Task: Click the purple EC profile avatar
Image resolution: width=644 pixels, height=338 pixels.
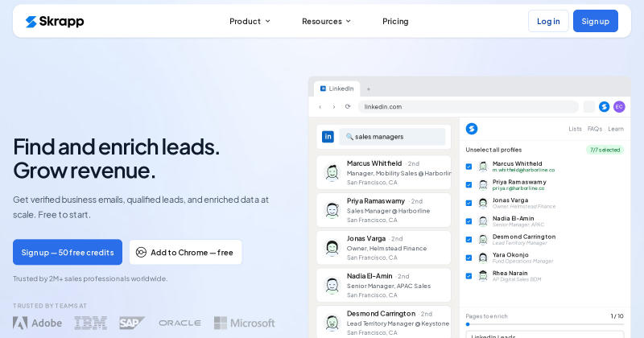Action: tap(619, 107)
